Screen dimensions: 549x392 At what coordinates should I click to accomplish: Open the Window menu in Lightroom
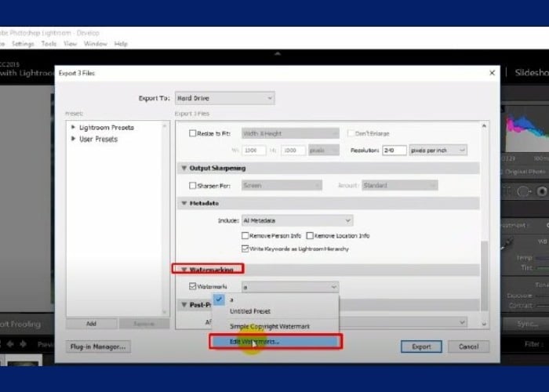95,44
